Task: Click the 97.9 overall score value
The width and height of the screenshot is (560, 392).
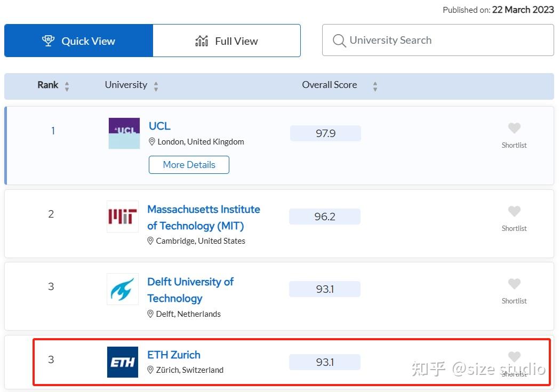Action: 325,133
